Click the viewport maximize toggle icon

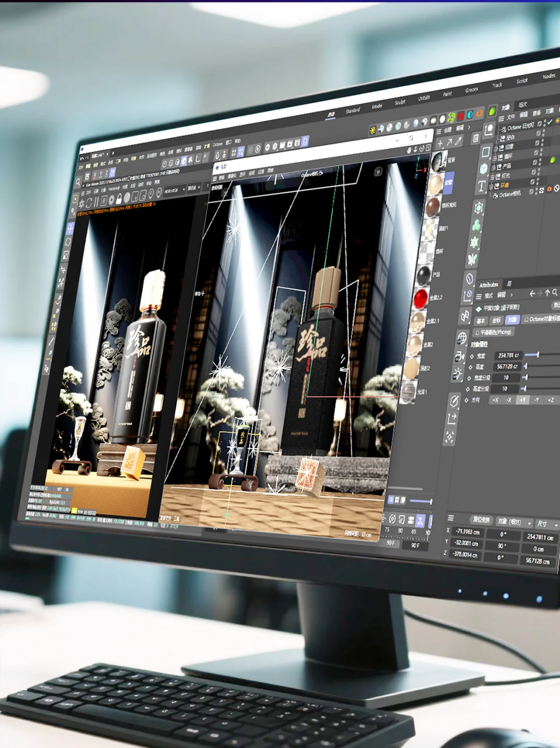pyautogui.click(x=428, y=148)
